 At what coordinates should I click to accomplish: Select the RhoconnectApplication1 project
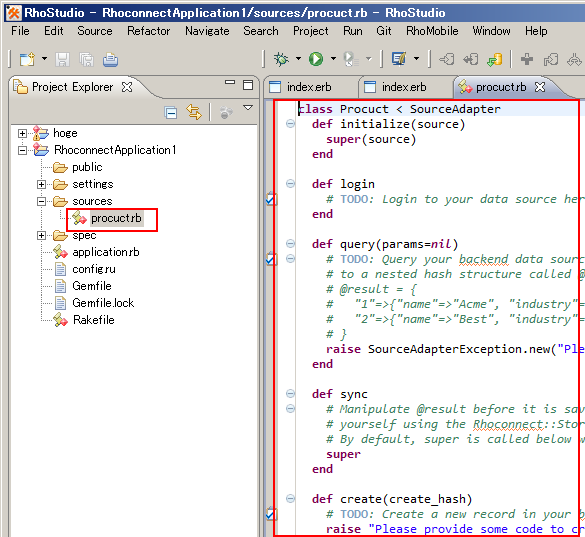(115, 150)
